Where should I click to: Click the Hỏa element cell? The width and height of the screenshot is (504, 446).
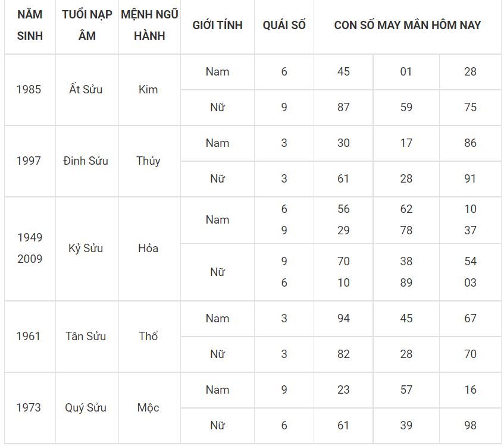(148, 249)
